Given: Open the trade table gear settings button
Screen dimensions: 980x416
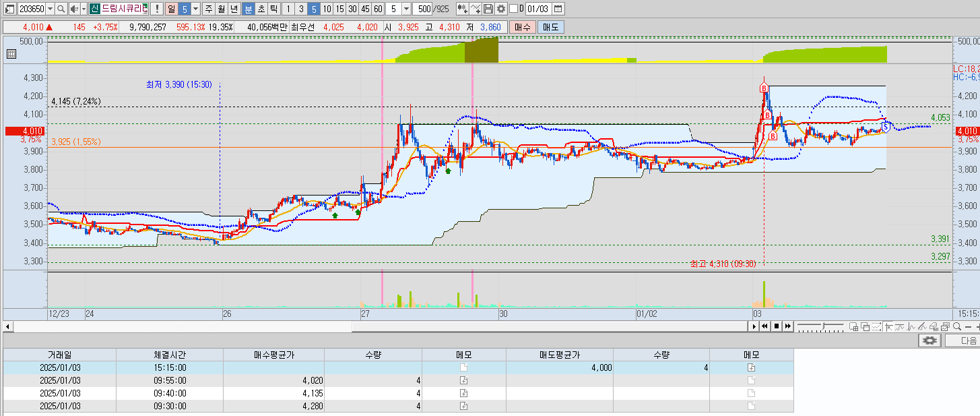Looking at the screenshot, I should 929,340.
